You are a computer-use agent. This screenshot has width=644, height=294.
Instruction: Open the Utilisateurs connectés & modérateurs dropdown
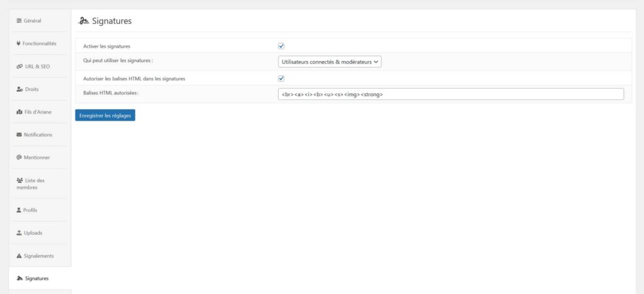[x=330, y=62]
